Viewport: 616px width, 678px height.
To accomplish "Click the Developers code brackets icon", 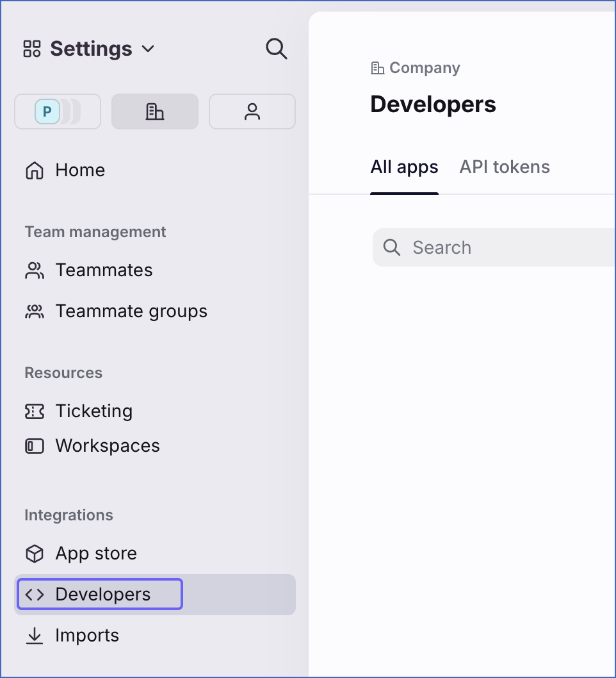I will click(35, 594).
